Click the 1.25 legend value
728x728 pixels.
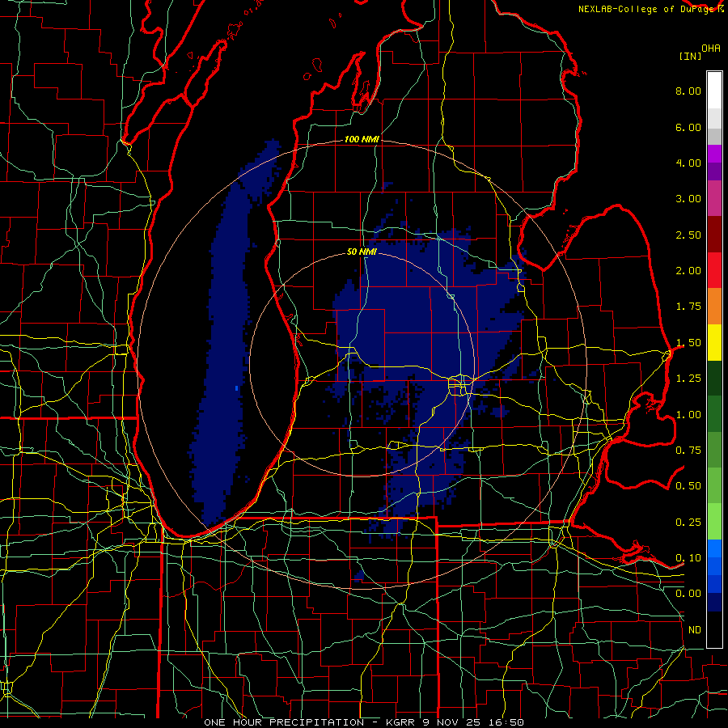688,379
